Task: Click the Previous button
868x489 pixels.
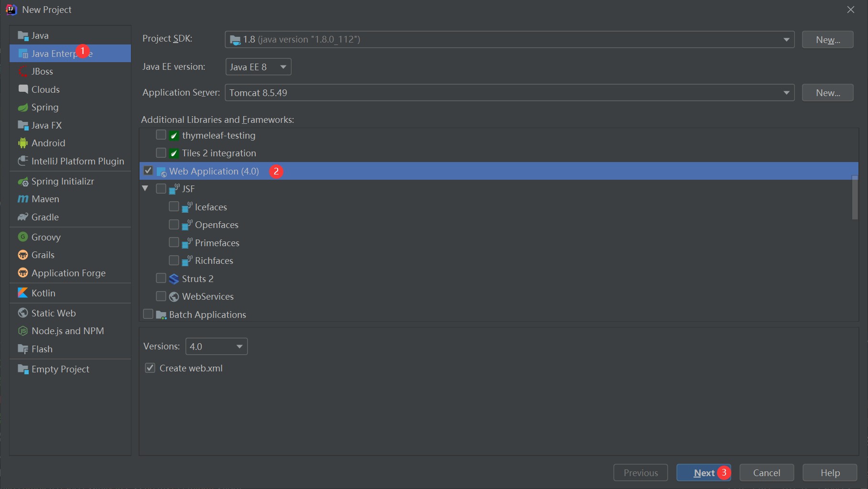Action: 640,473
